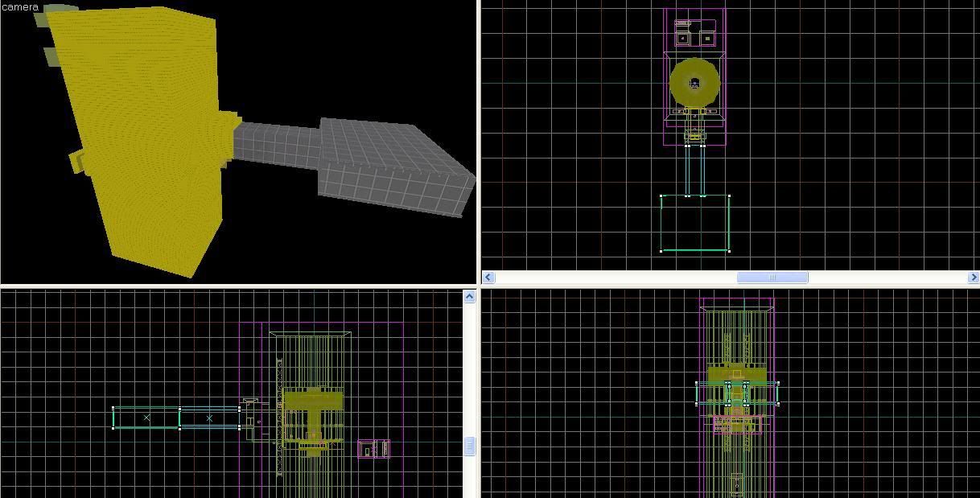This screenshot has width=980, height=498.
Task: Select the narrow grey corridor in camera view
Action: (277, 146)
